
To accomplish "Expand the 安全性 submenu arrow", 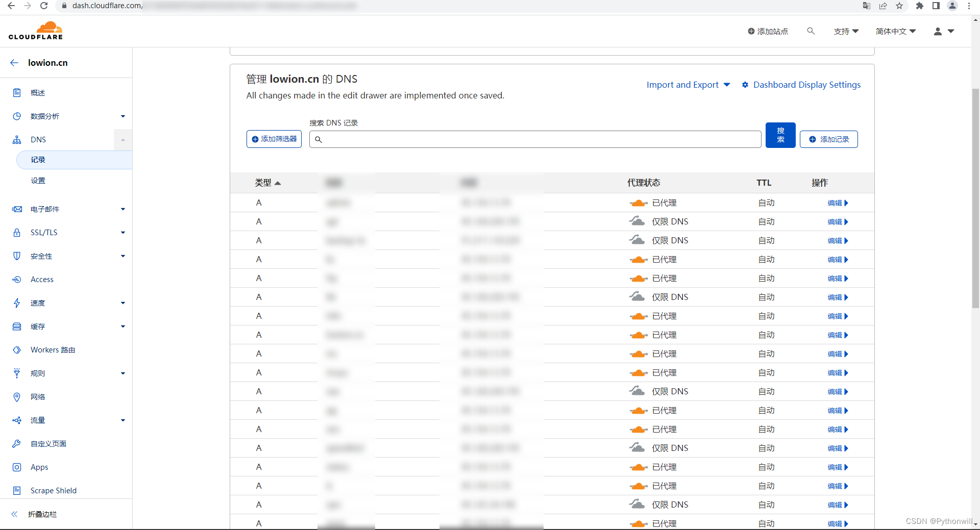I will [123, 256].
